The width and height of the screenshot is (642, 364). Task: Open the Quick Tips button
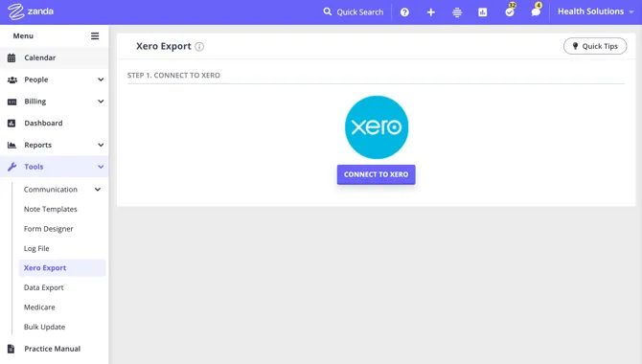pyautogui.click(x=595, y=46)
